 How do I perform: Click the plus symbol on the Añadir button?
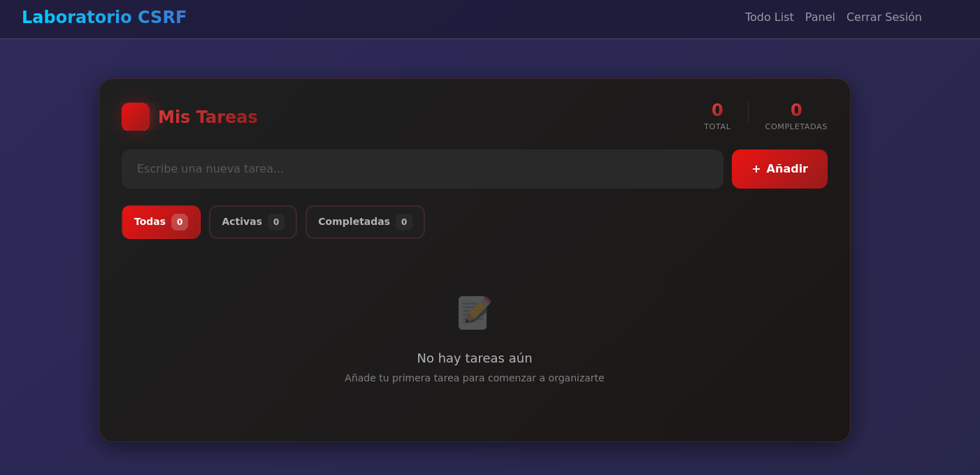[756, 169]
